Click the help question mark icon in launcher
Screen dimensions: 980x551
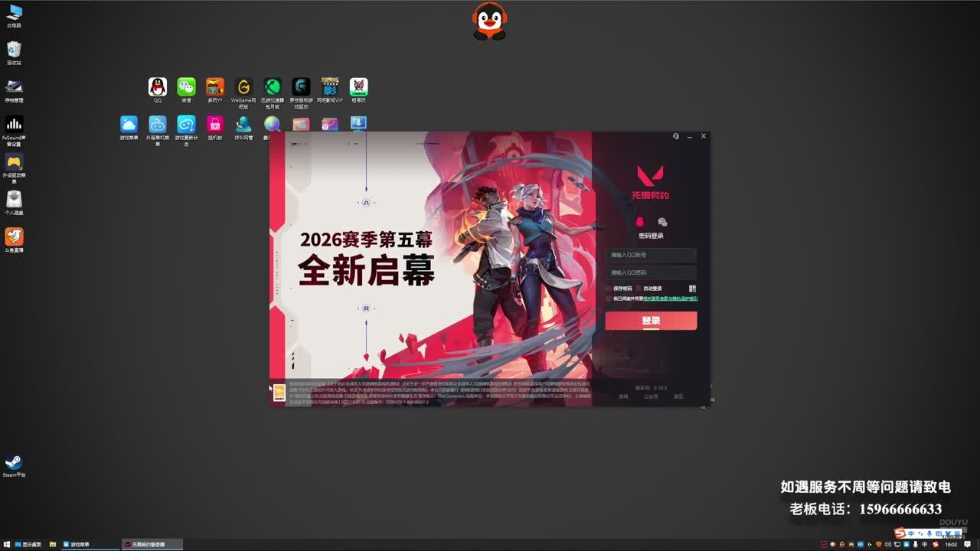point(676,136)
